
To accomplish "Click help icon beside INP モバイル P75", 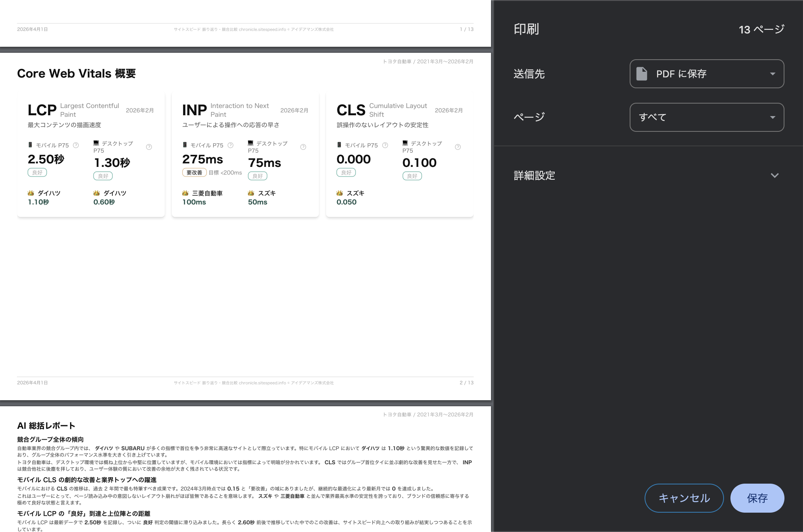I will 231,145.
